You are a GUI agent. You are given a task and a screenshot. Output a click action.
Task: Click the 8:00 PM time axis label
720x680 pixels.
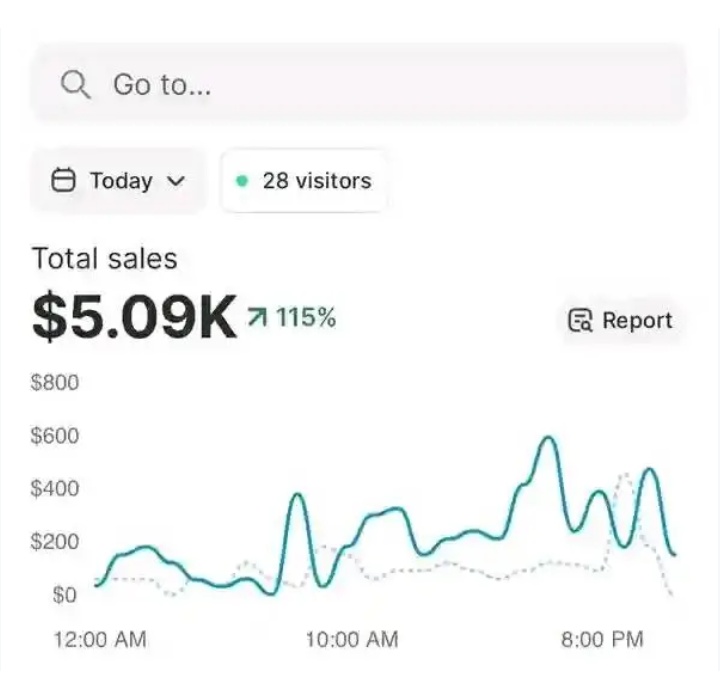(600, 639)
